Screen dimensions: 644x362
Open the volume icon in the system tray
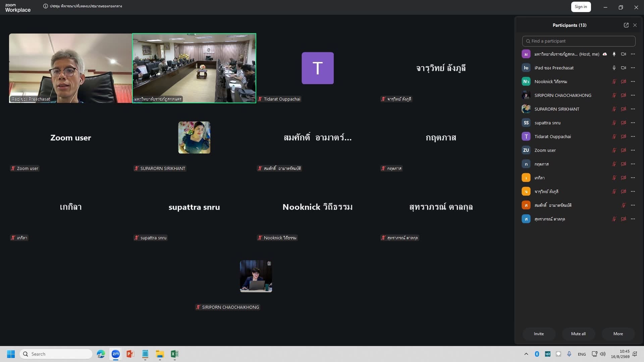(603, 354)
